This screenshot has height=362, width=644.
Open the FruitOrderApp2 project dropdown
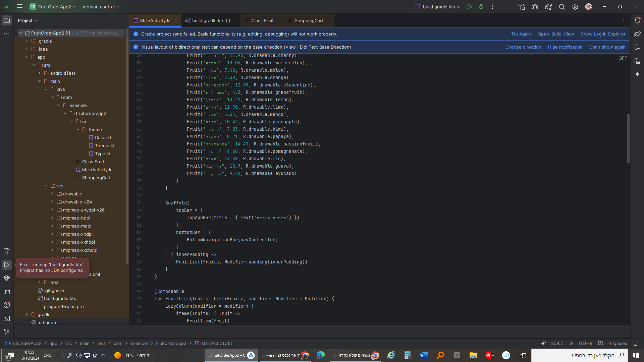pyautogui.click(x=53, y=7)
